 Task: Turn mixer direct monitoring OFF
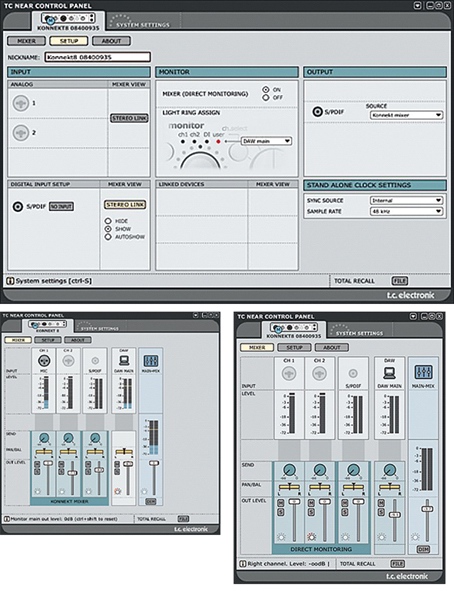point(266,98)
